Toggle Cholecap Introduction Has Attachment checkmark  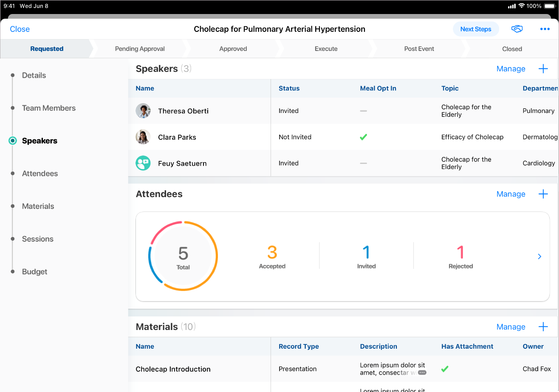pyautogui.click(x=444, y=369)
